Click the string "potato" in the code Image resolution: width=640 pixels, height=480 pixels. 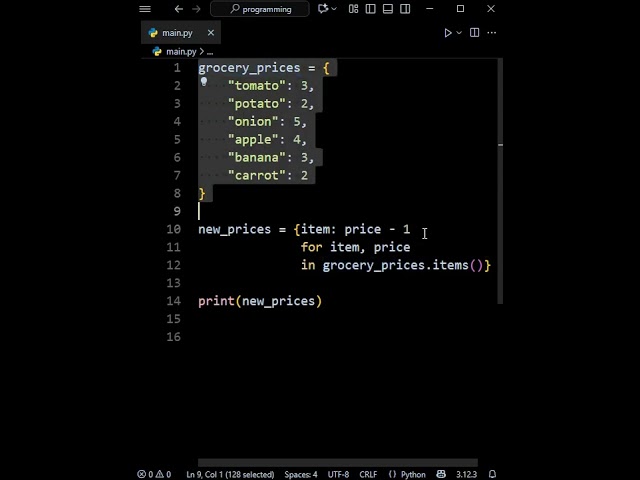click(257, 104)
